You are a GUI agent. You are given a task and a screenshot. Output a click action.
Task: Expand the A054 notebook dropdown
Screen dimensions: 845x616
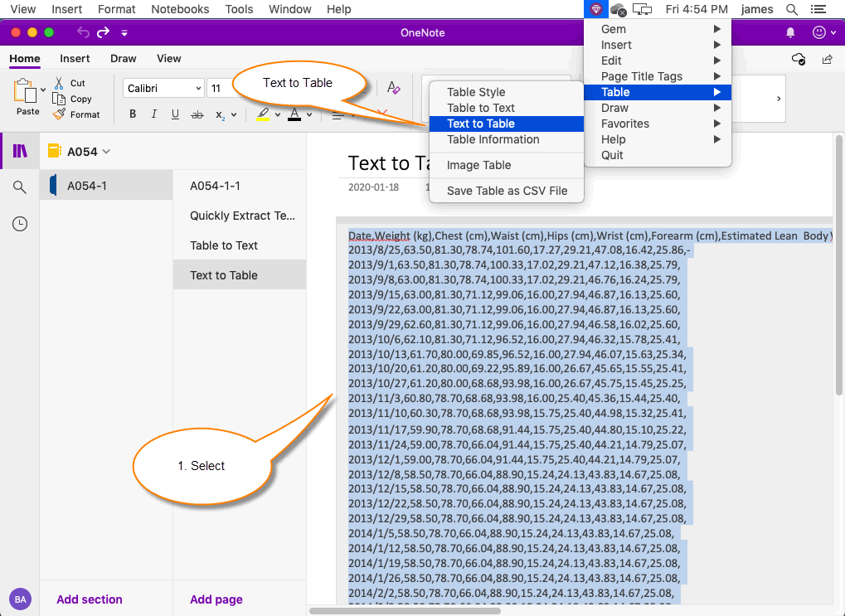click(x=106, y=152)
